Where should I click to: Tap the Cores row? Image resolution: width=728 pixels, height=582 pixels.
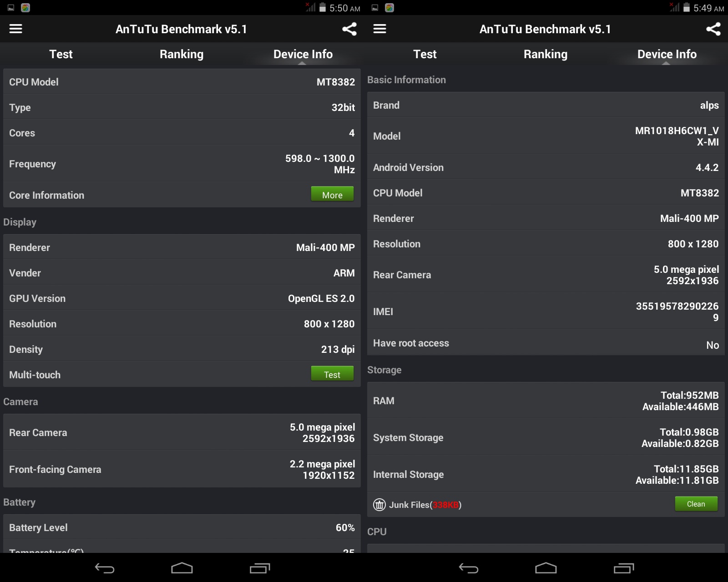click(x=182, y=133)
